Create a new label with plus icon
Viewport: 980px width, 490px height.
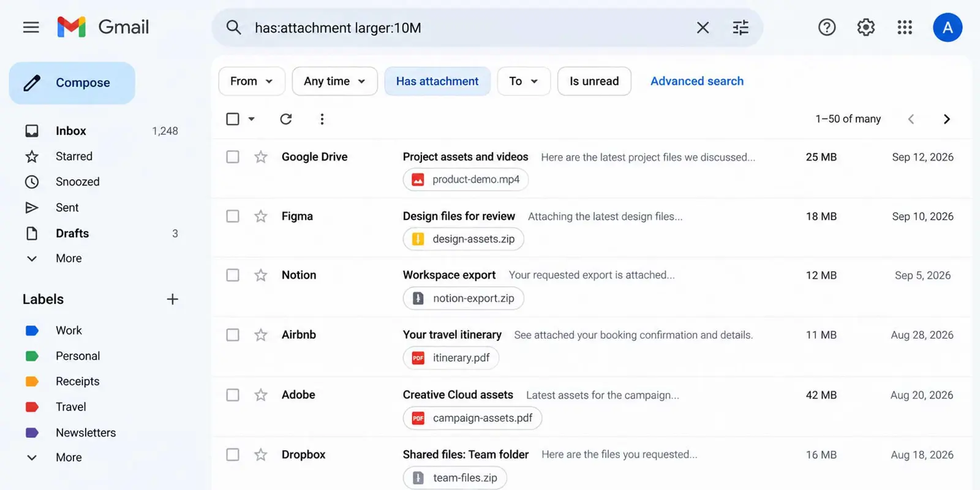point(172,299)
